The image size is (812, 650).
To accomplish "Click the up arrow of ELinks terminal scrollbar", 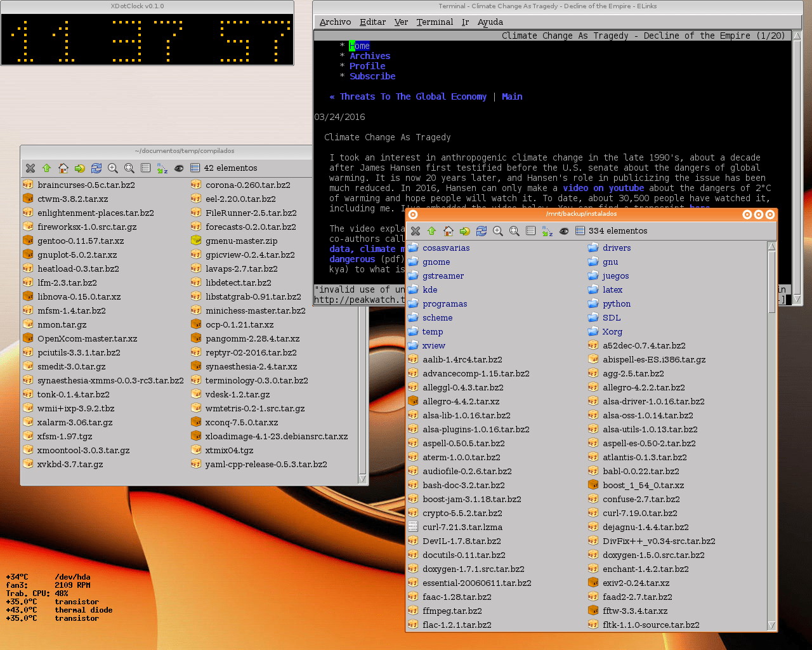I will (797, 36).
